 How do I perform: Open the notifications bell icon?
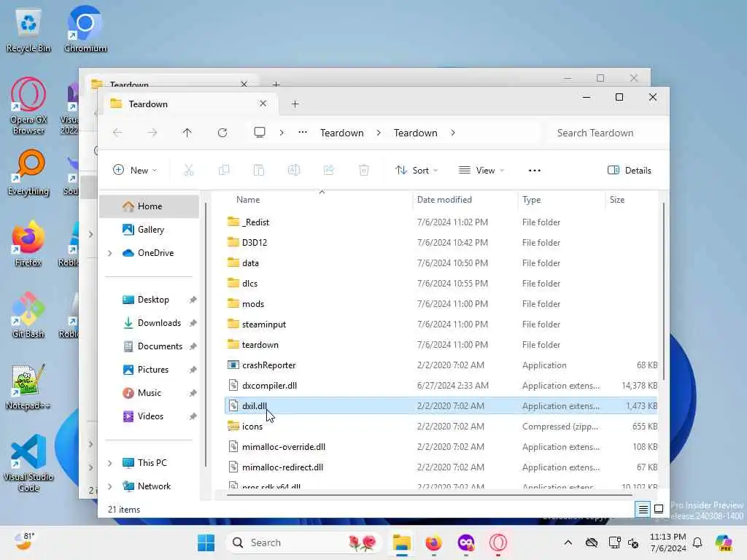coord(697,542)
